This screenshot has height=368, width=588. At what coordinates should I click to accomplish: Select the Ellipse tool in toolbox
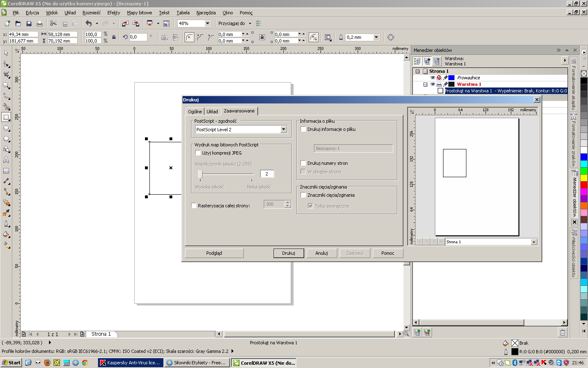tap(6, 128)
